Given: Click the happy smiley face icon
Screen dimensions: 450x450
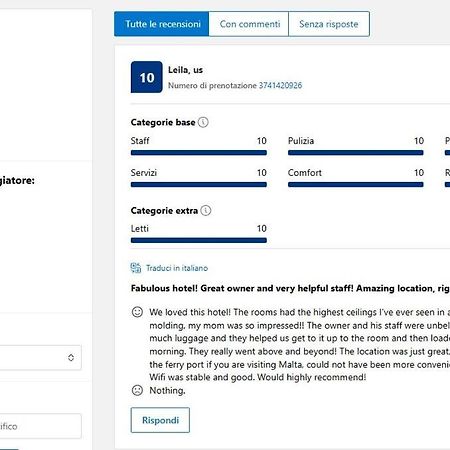Looking at the screenshot, I should coord(137,312).
